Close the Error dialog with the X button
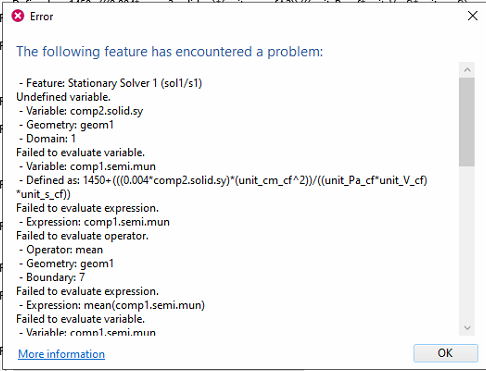Screen dimensions: 486x371 pos(472,16)
